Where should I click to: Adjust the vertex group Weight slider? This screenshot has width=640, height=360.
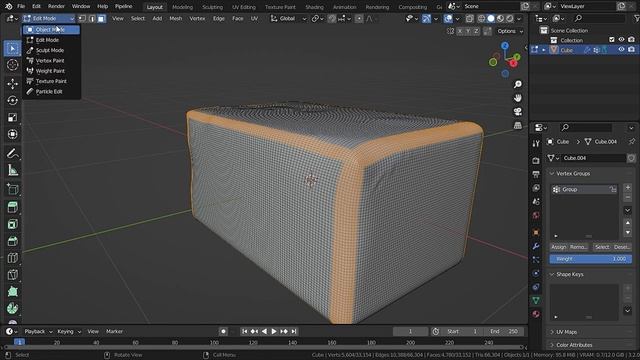point(590,259)
